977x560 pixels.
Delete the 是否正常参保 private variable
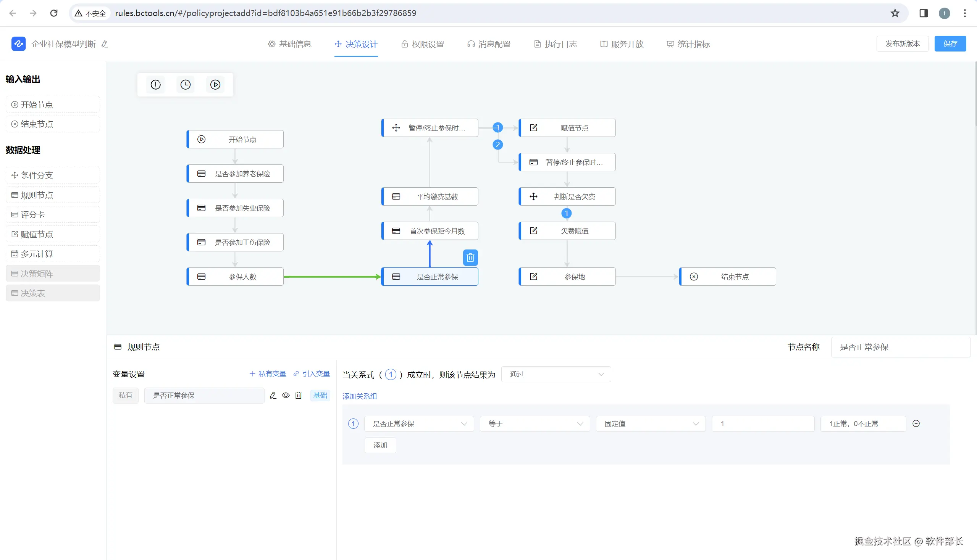click(x=298, y=395)
